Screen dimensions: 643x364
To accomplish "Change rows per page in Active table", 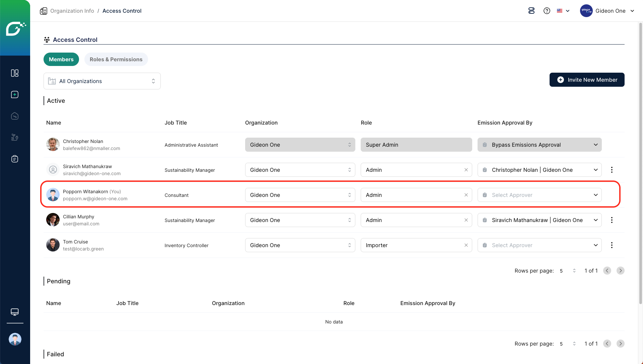I will pyautogui.click(x=568, y=271).
